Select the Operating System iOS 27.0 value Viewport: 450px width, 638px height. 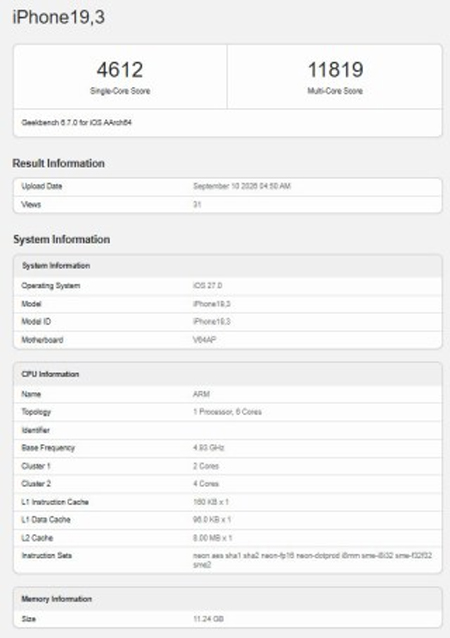pos(208,286)
